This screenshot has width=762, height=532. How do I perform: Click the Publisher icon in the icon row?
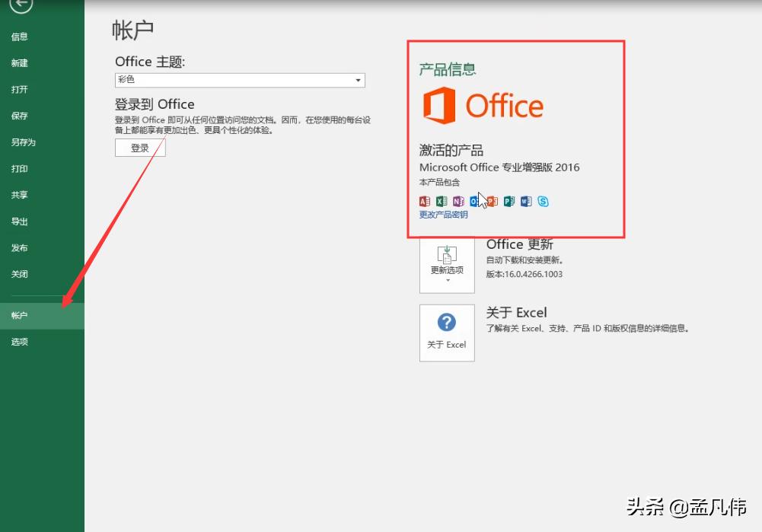tap(509, 201)
